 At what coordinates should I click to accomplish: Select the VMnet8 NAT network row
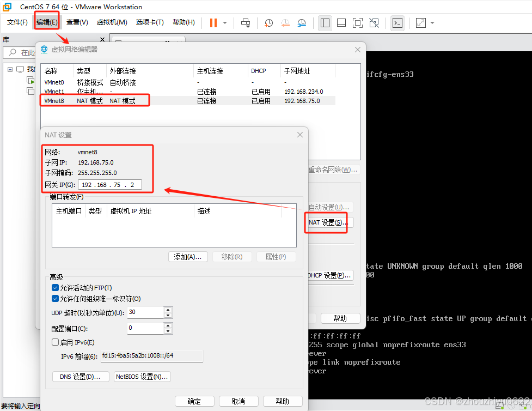(x=188, y=101)
